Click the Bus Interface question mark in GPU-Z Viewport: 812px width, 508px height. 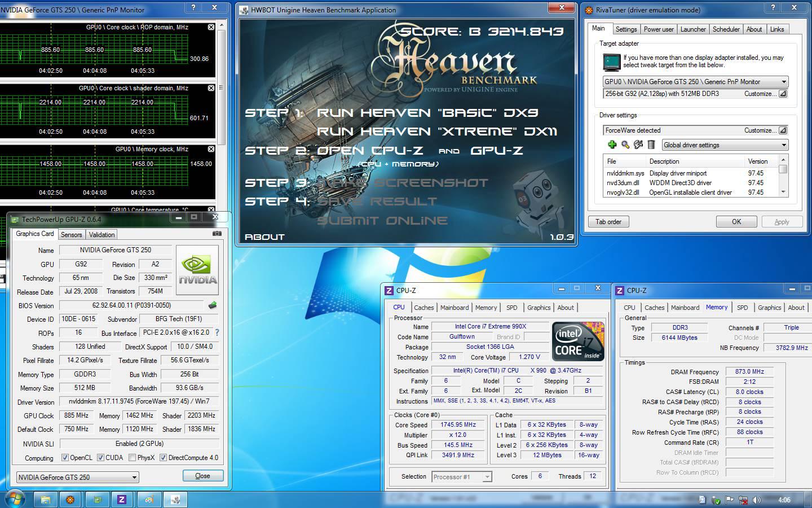[x=217, y=333]
